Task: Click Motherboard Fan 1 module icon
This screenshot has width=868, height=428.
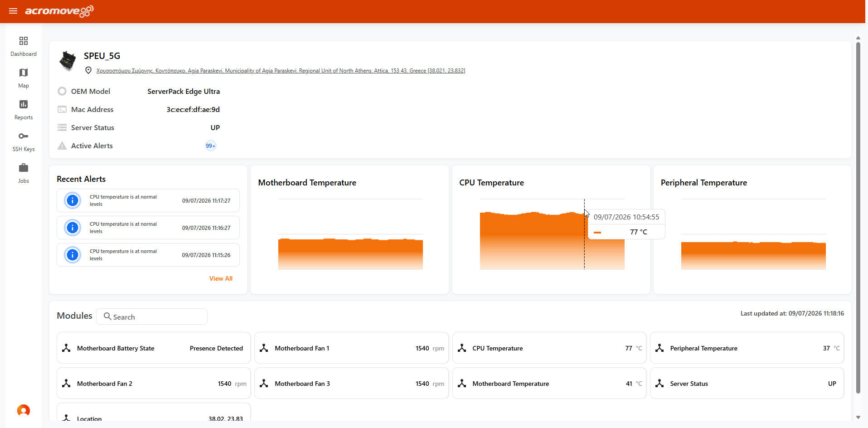Action: 264,348
